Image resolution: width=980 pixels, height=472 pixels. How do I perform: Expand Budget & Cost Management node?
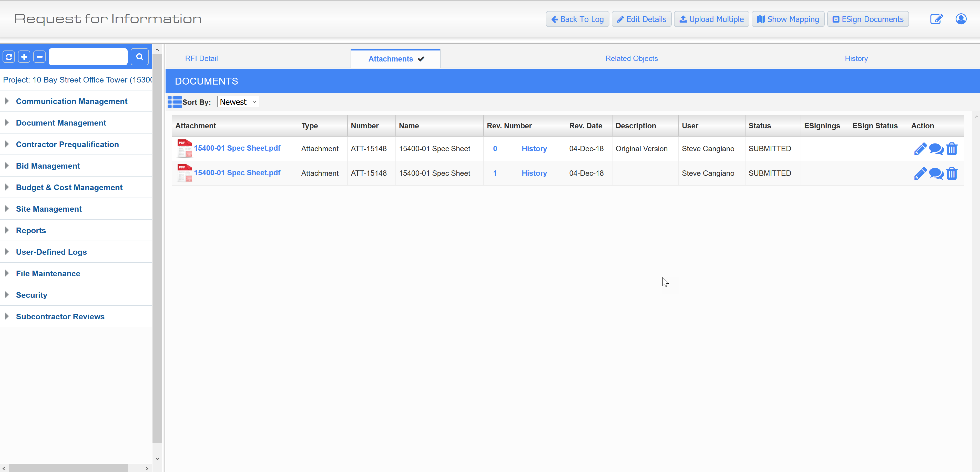tap(7, 187)
